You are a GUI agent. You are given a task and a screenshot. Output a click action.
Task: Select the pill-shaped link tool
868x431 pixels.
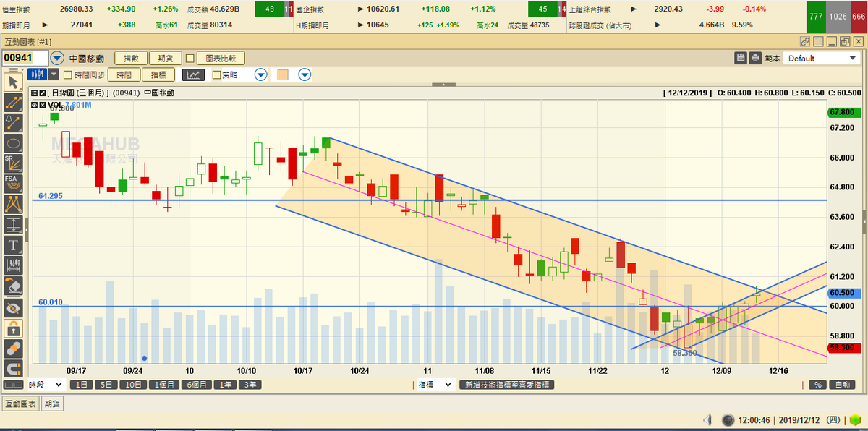12,348
